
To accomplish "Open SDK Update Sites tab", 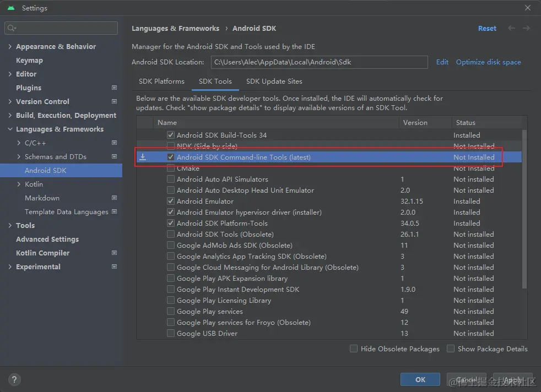I will 274,81.
